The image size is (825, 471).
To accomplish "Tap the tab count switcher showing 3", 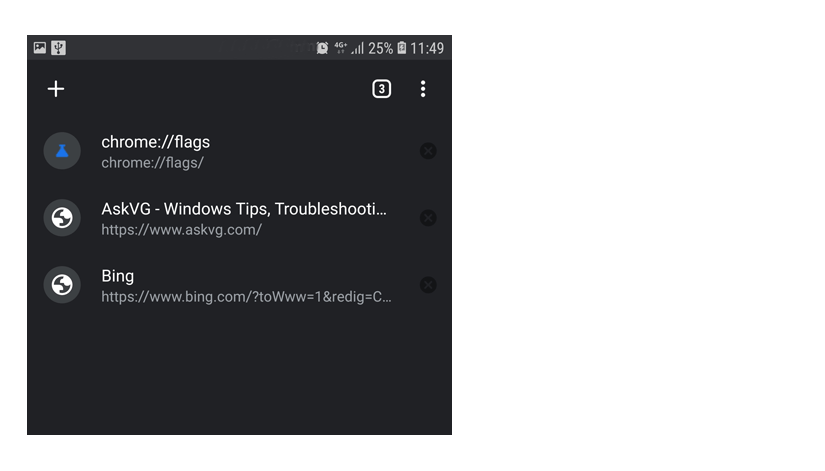I will [381, 89].
